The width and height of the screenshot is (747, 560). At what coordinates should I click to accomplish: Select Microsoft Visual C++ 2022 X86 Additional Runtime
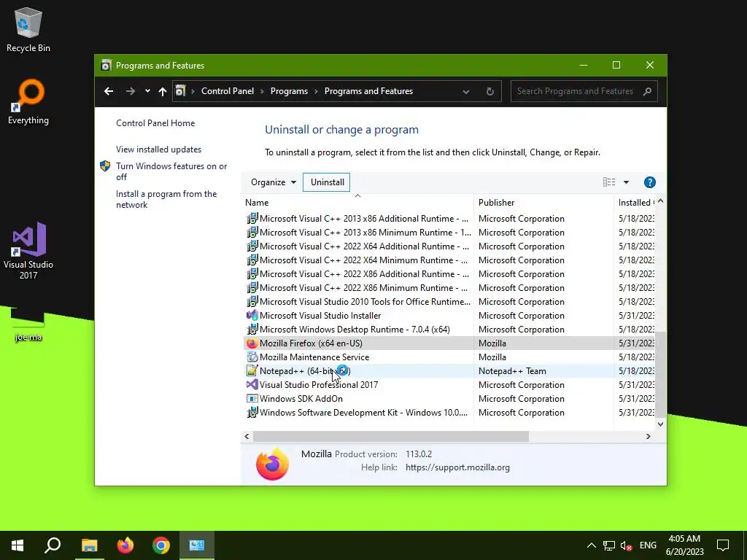449,274
